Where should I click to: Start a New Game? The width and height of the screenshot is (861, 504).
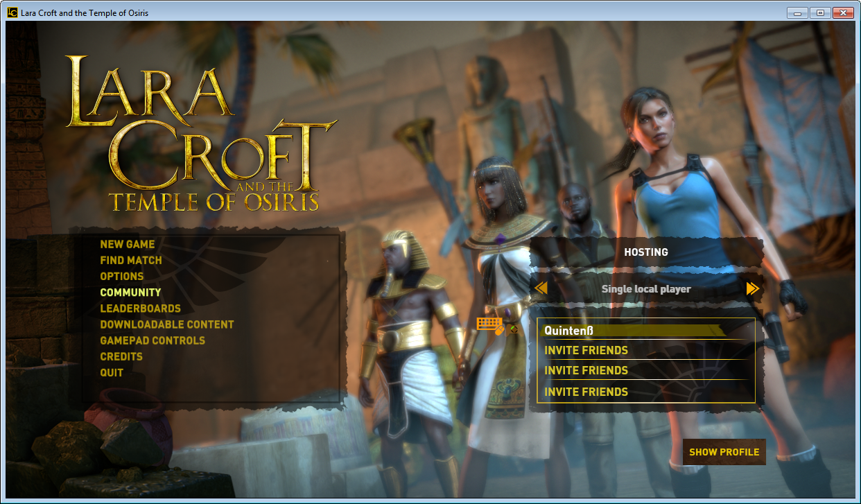pos(128,244)
